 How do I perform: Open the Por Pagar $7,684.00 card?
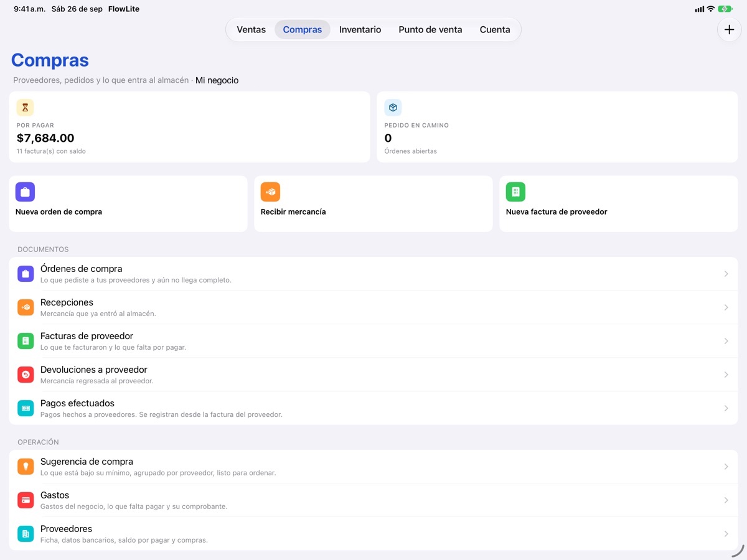(189, 127)
